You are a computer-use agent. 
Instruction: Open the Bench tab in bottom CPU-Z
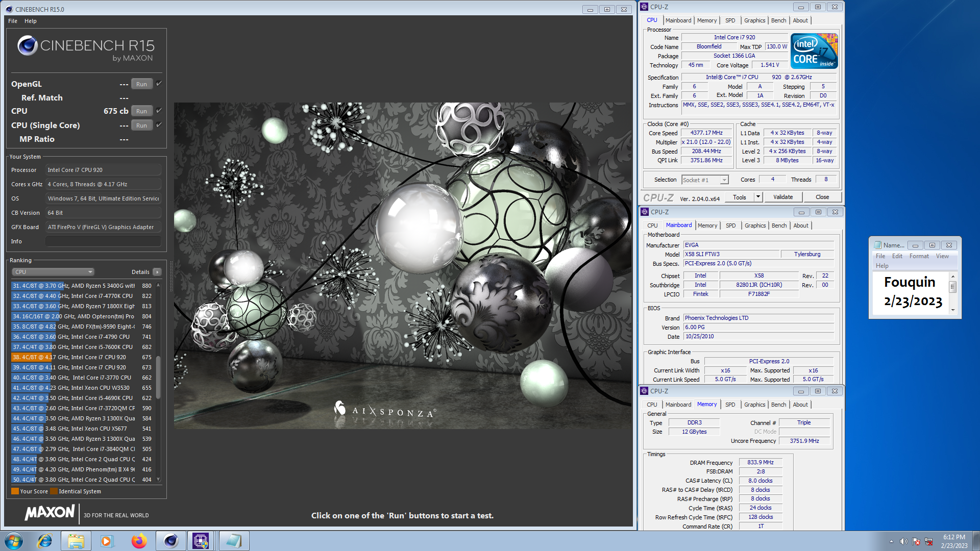click(x=778, y=405)
